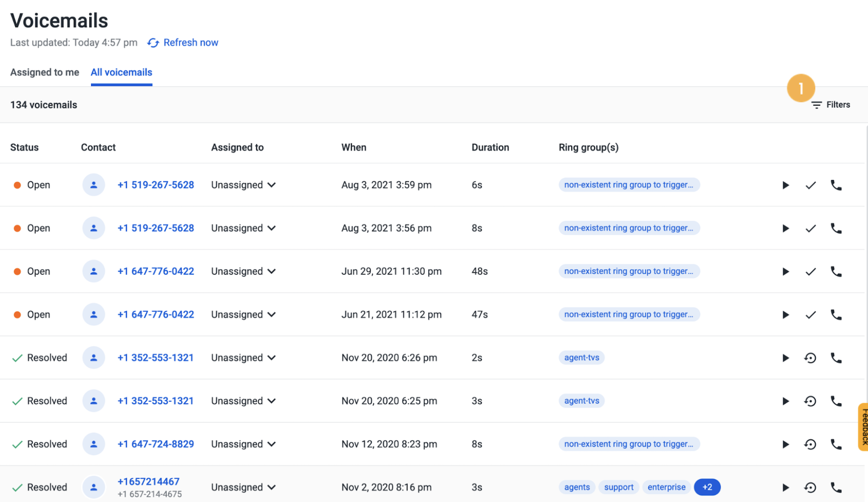The height and width of the screenshot is (502, 868).
Task: Call back the Jun 29, 2021 caller
Action: pos(836,271)
